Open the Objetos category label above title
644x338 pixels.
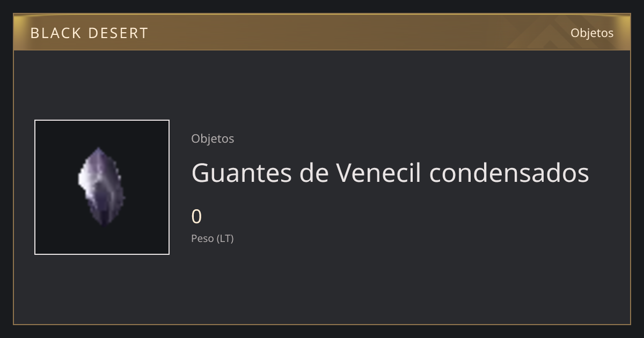click(x=213, y=138)
